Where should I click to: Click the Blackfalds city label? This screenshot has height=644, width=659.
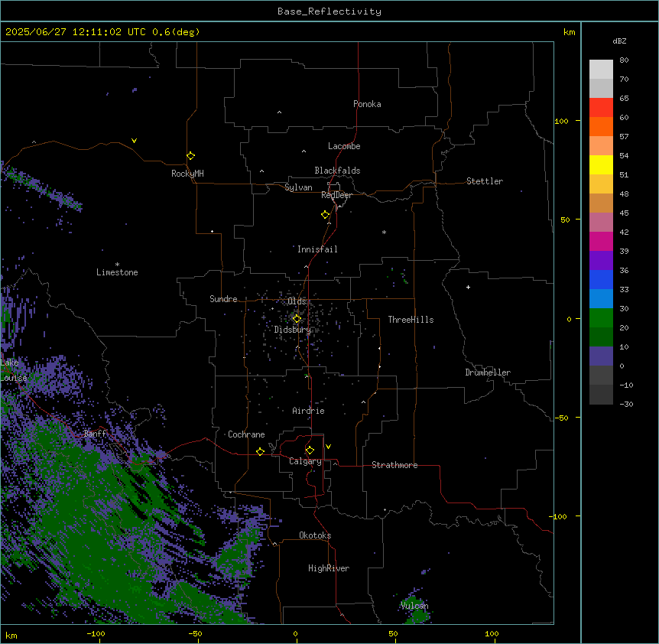click(x=337, y=171)
